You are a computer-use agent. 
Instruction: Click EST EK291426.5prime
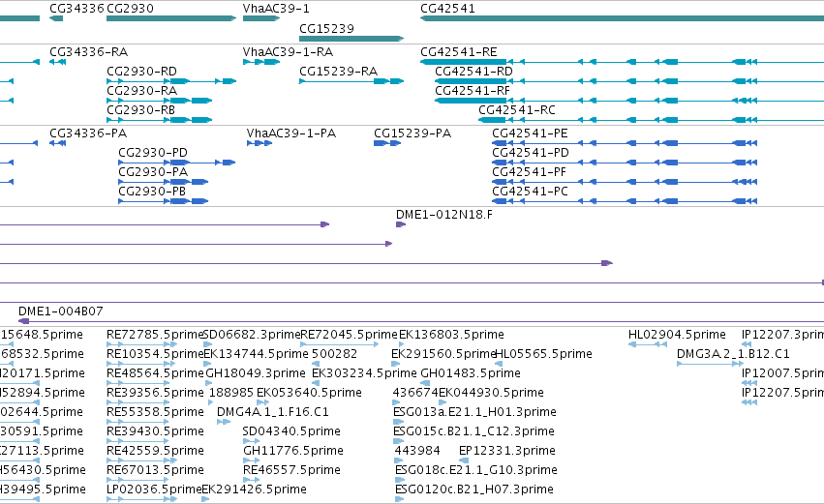[x=254, y=489]
